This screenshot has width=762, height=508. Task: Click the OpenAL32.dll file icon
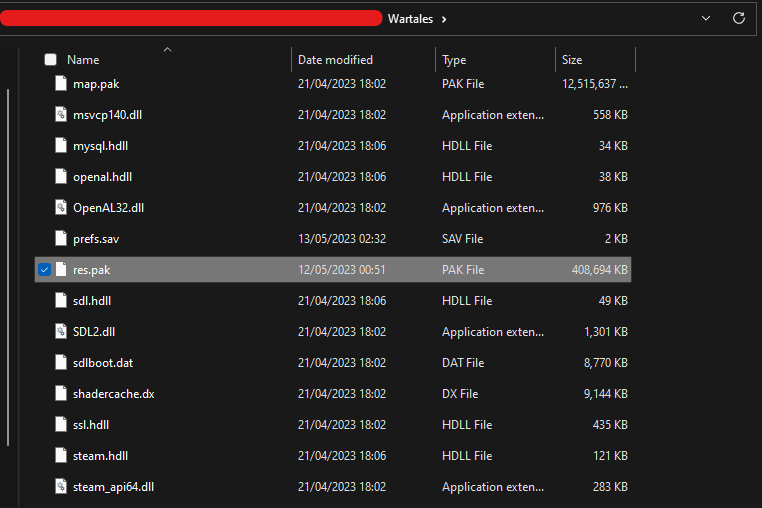(60, 208)
